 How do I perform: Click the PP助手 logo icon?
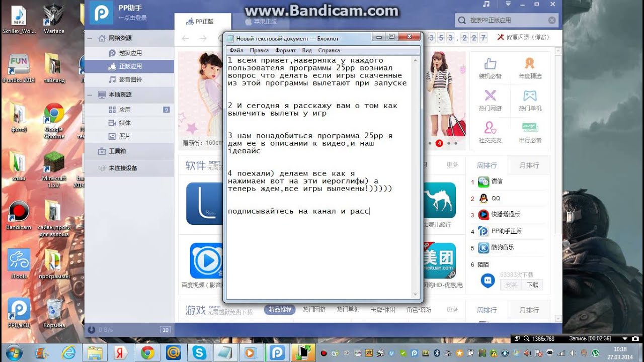[x=101, y=13]
